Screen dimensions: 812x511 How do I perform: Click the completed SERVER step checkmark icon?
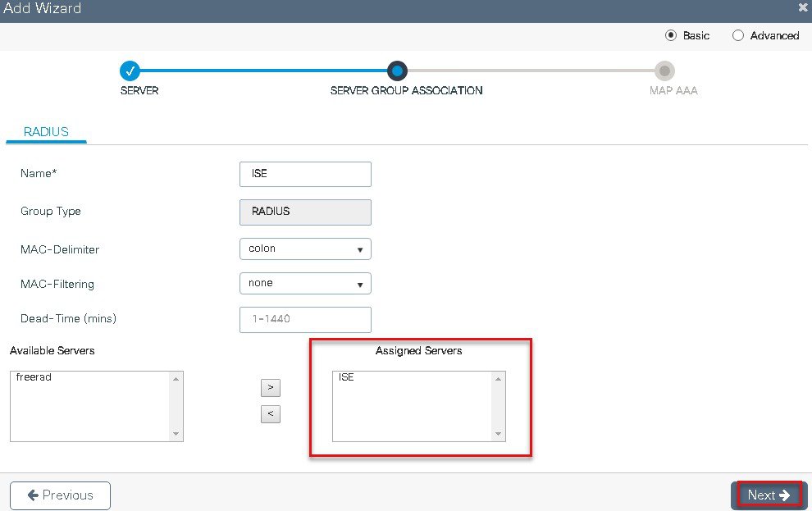tap(130, 71)
